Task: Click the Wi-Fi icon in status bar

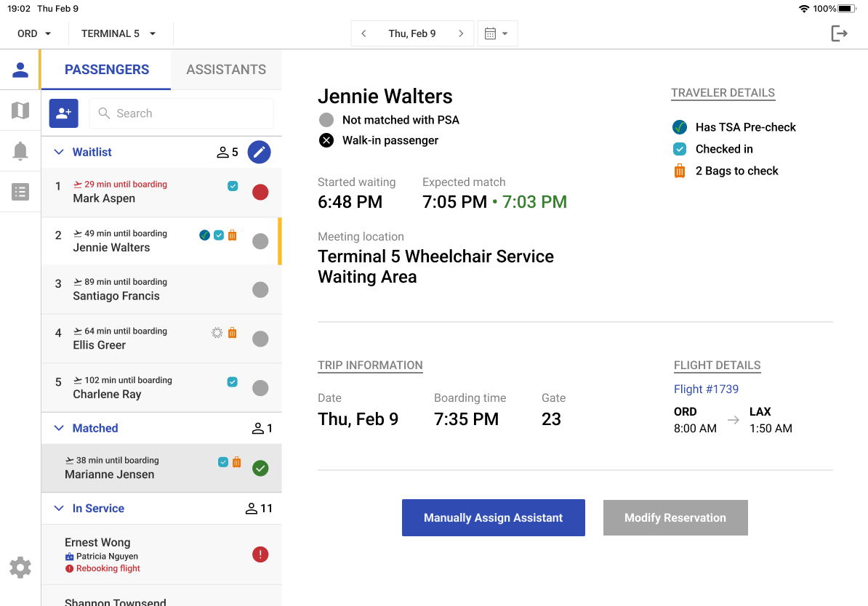Action: 804,9
